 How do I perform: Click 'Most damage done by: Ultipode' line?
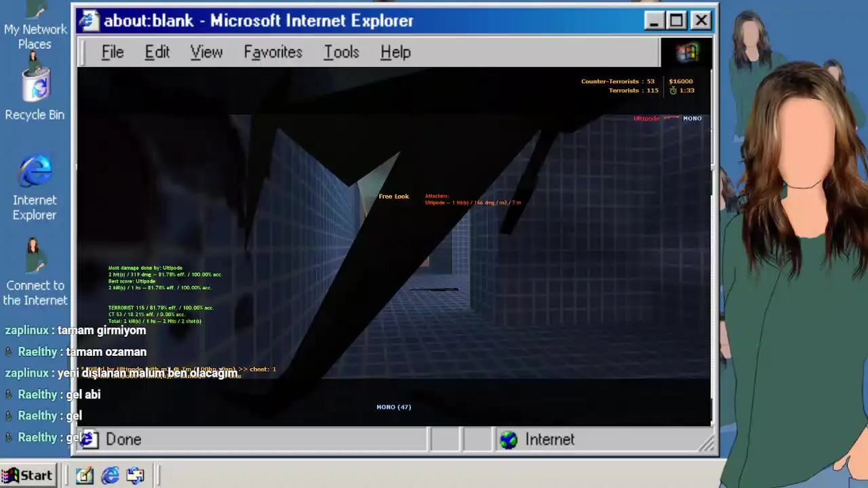pos(145,268)
